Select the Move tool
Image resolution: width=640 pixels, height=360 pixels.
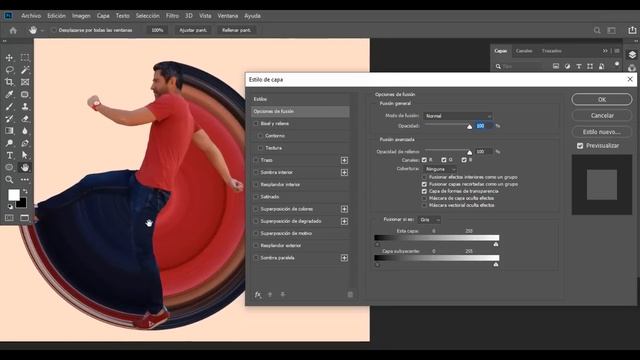click(9, 58)
